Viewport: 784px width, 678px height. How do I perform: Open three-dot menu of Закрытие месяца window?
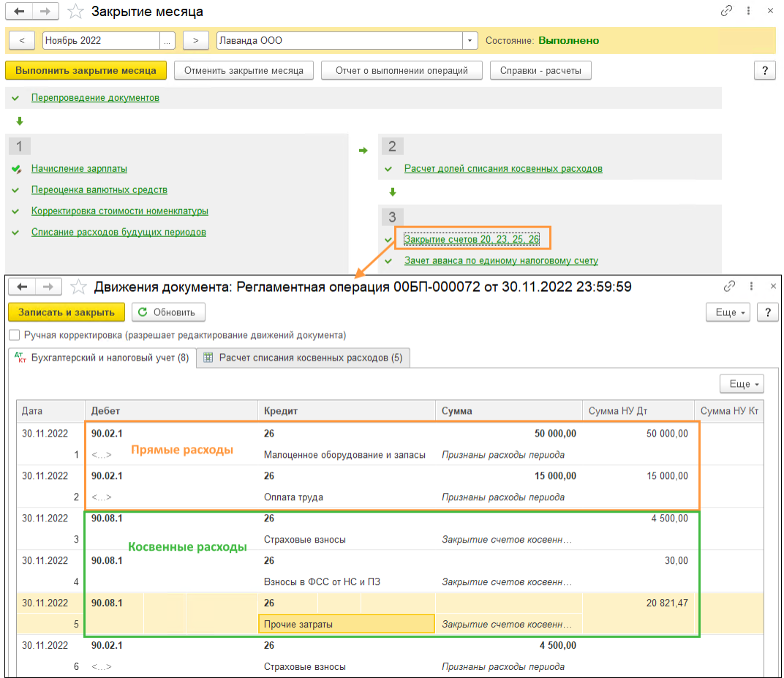tap(748, 10)
